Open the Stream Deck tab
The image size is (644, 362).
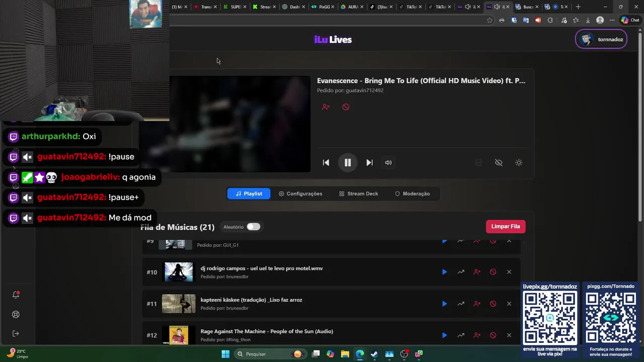pos(359,194)
